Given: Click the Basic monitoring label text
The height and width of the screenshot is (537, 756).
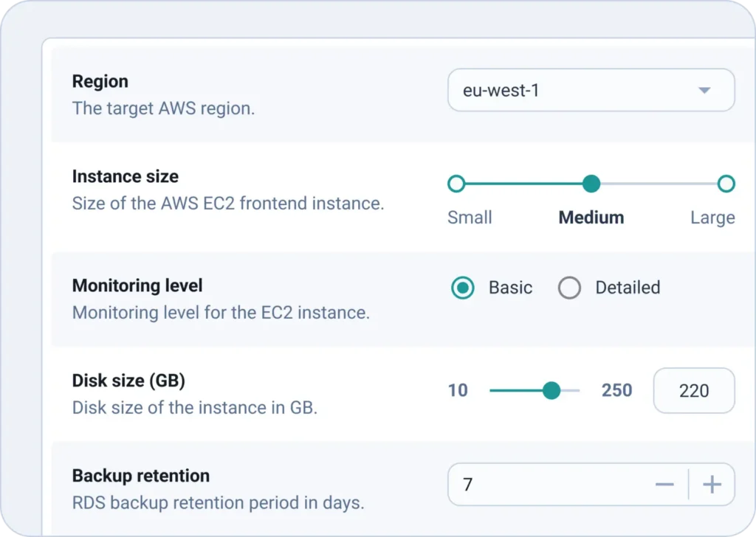Looking at the screenshot, I should point(510,288).
